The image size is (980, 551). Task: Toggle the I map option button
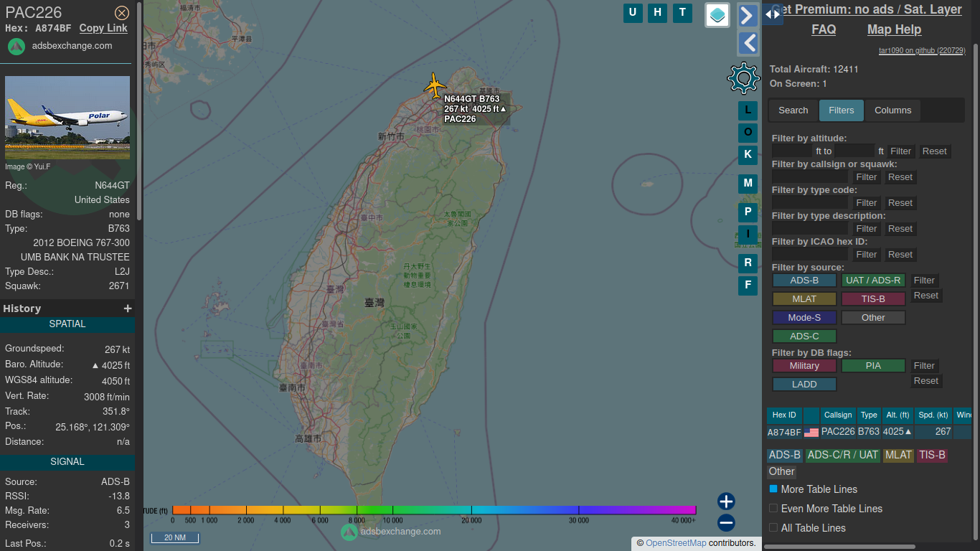748,234
